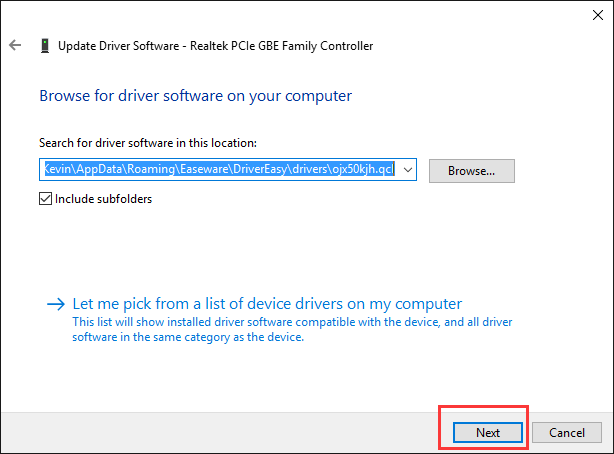This screenshot has width=614, height=454.
Task: Go back using the back arrow
Action: click(15, 45)
